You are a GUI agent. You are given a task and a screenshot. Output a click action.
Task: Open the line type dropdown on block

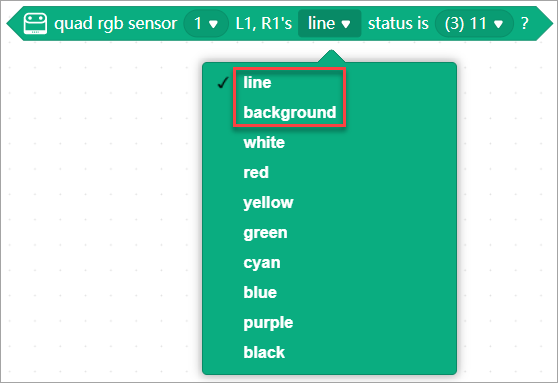pyautogui.click(x=330, y=23)
